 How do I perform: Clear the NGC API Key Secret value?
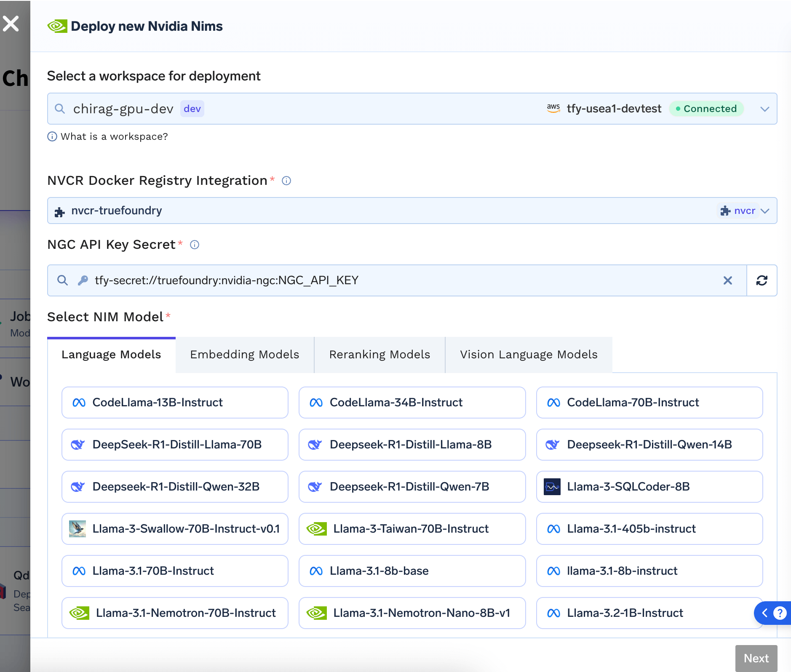[x=727, y=280]
